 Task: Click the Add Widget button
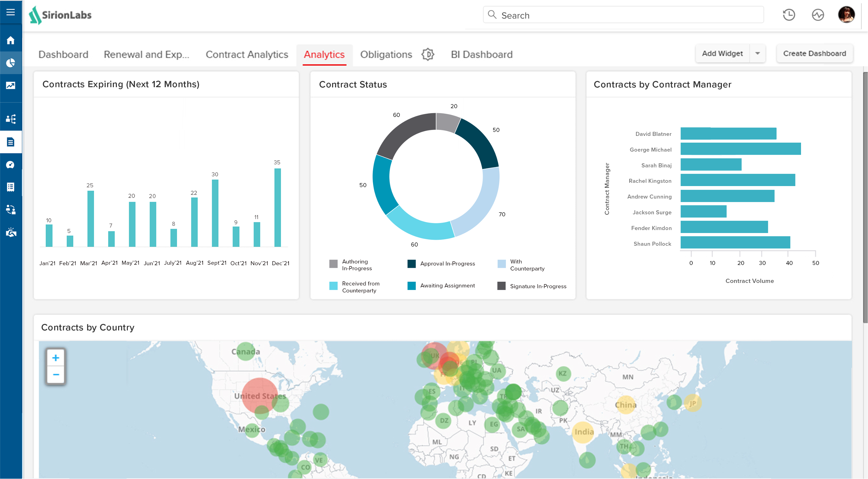[722, 53]
